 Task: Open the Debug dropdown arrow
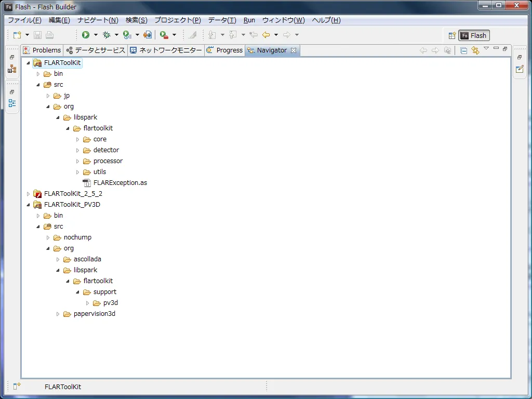pos(116,35)
